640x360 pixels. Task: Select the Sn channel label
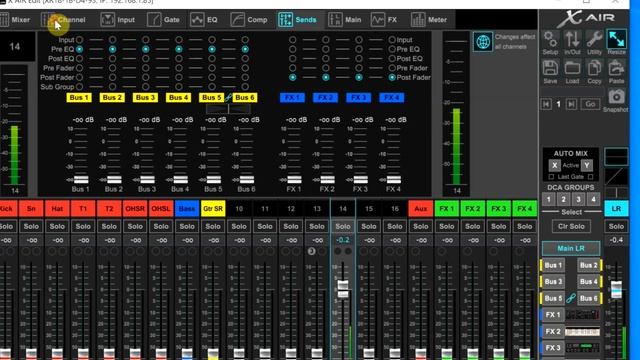coord(31,209)
